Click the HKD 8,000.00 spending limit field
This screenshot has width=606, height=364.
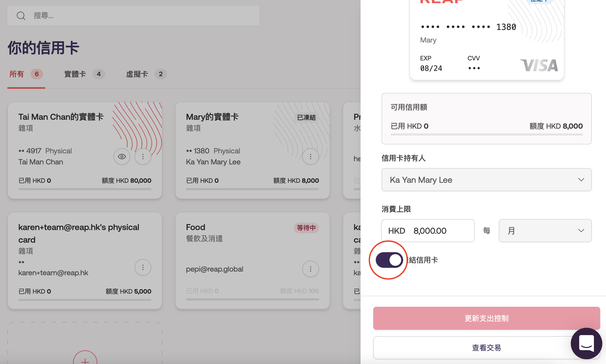430,231
